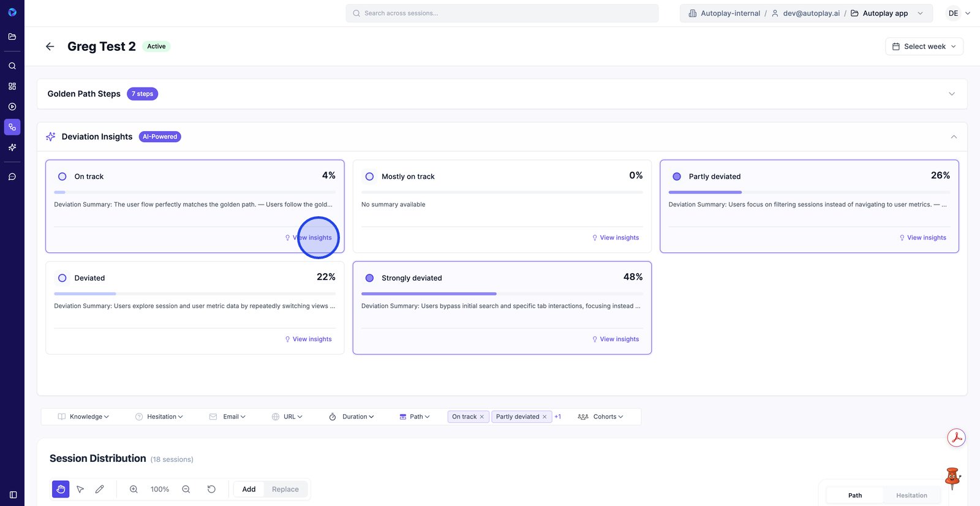Remove the On track filter chip
The width and height of the screenshot is (980, 506).
(x=482, y=417)
